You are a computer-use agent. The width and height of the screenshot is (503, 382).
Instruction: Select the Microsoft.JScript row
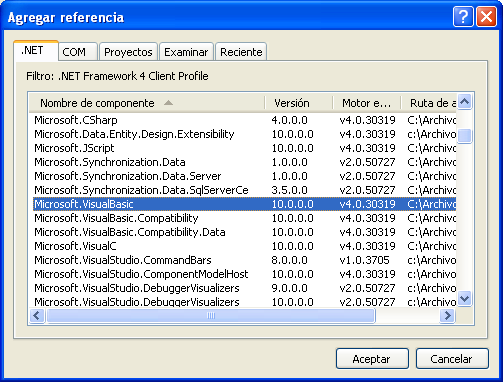244,148
